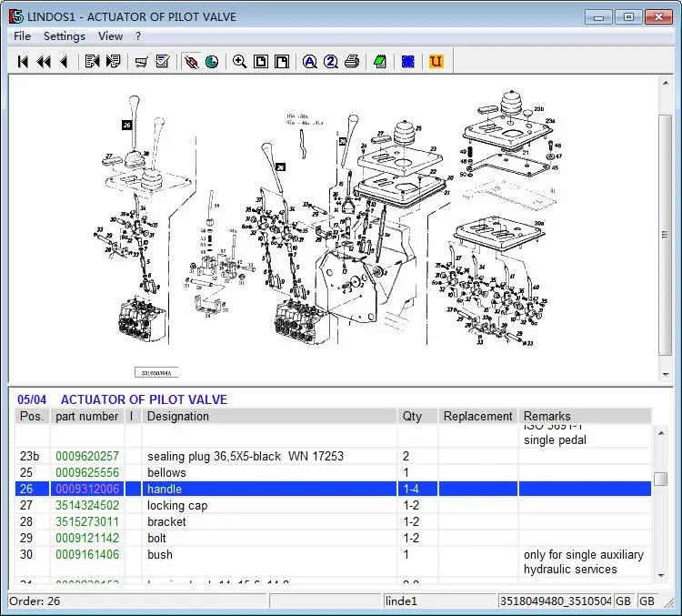Click the orange U icon
The image size is (682, 616).
[x=436, y=61]
